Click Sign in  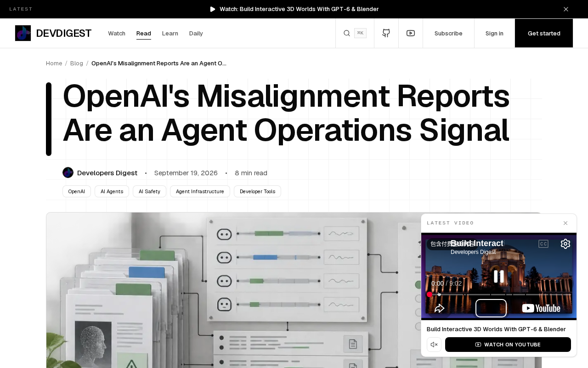(x=494, y=33)
